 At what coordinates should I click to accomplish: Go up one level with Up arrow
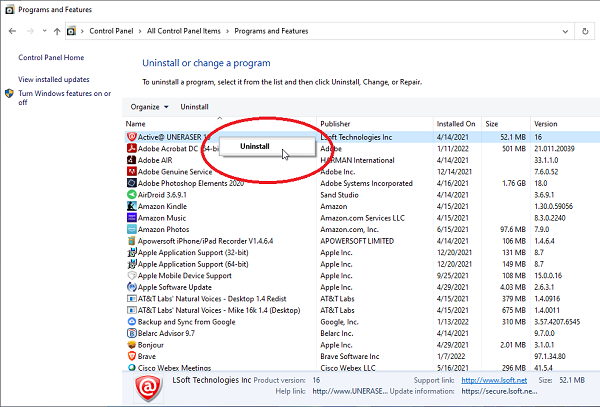57,31
